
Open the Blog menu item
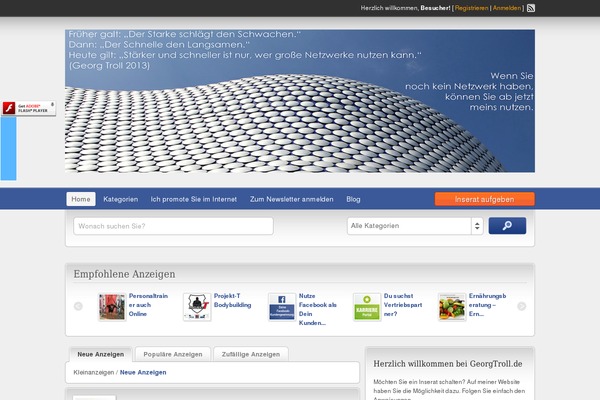point(353,199)
